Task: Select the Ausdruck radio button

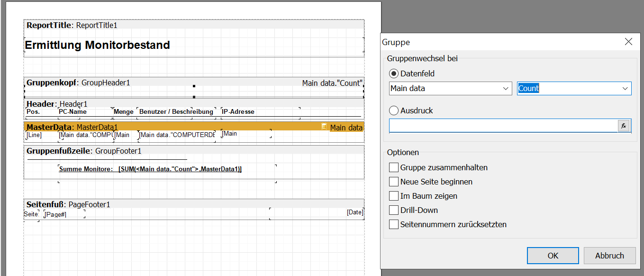Action: click(394, 110)
